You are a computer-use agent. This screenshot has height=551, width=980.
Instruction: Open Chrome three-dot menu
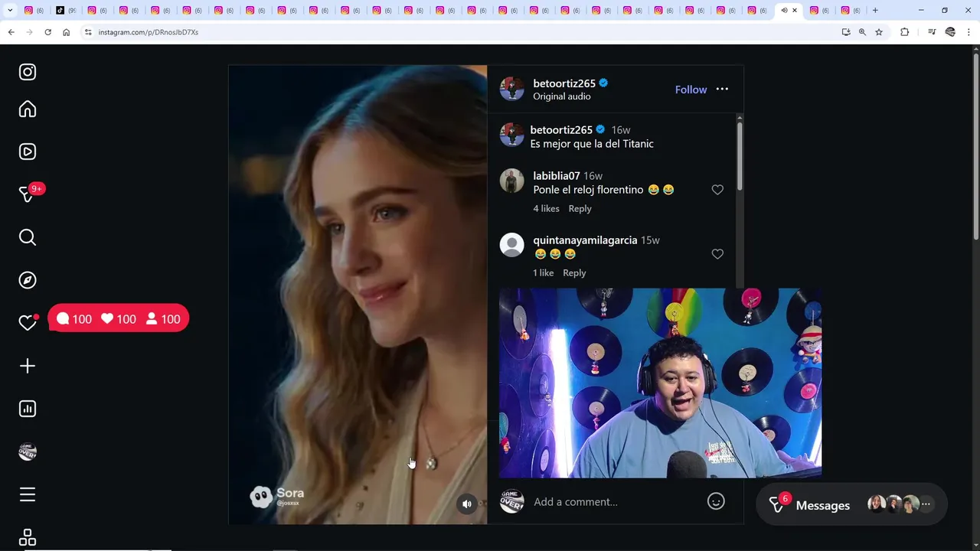click(x=969, y=32)
